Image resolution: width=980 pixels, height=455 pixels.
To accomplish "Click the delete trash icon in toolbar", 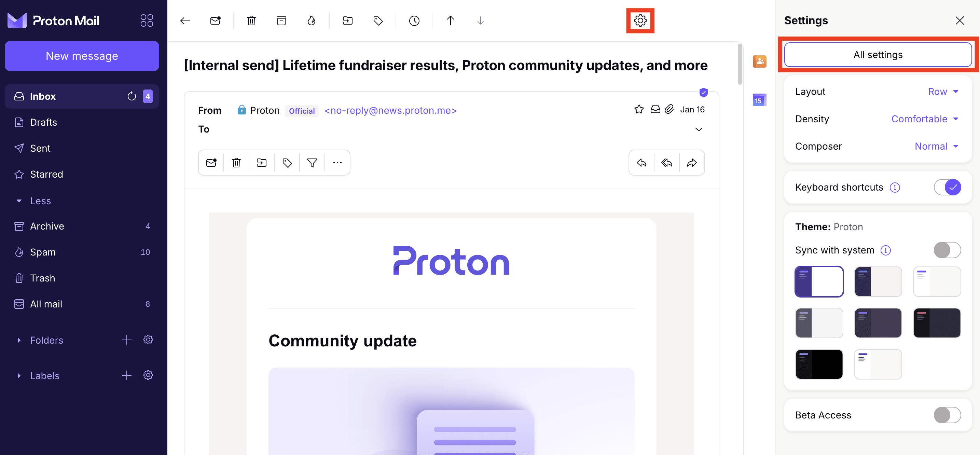I will click(251, 20).
